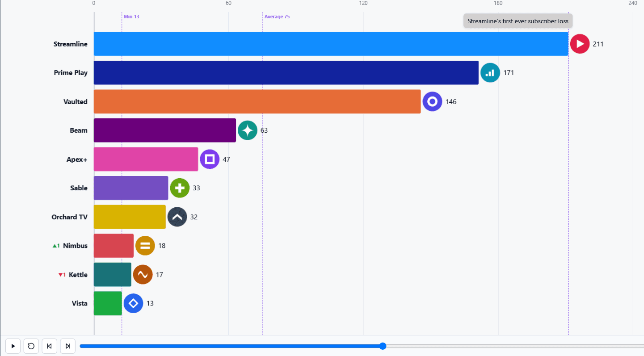
Task: Click the Vaulted row label
Action: pos(76,101)
